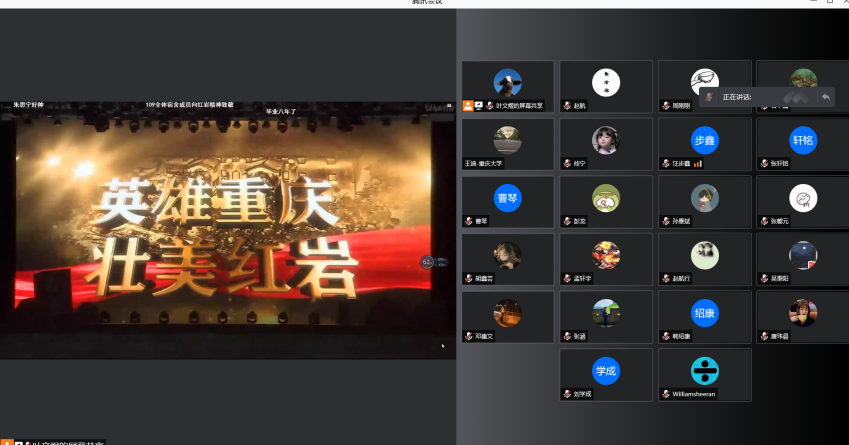The image size is (849, 445).
Task: Select the girl portrait avatar in the second row
Action: [606, 140]
